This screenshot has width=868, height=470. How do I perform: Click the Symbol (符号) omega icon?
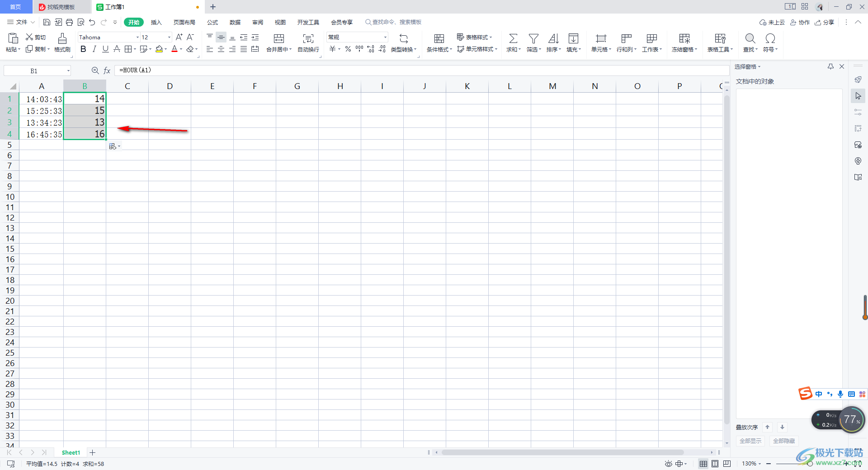point(770,38)
